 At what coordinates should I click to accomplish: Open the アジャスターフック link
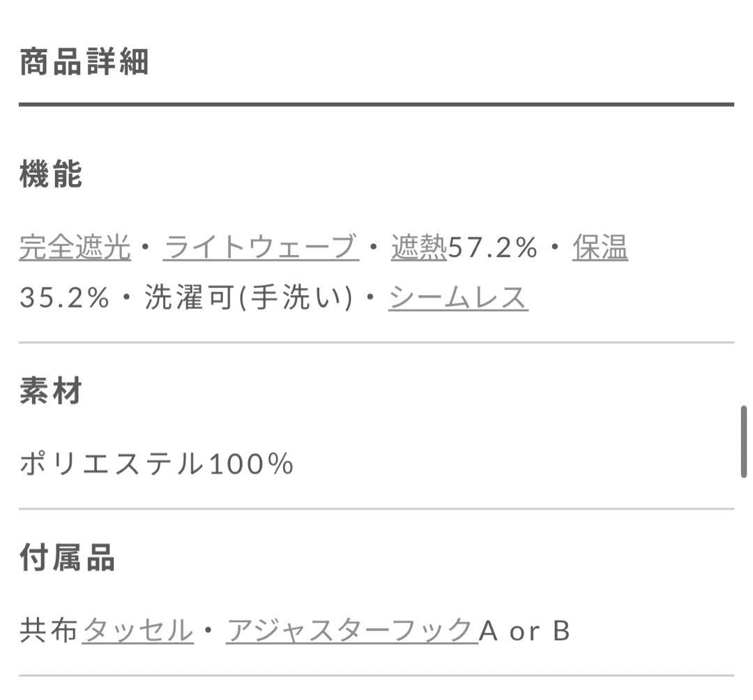[351, 630]
